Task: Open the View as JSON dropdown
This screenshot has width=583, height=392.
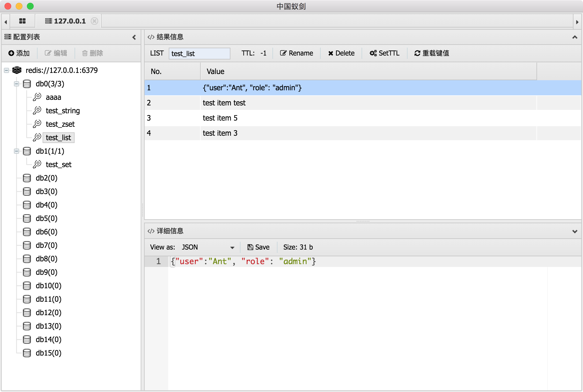Action: (x=207, y=247)
